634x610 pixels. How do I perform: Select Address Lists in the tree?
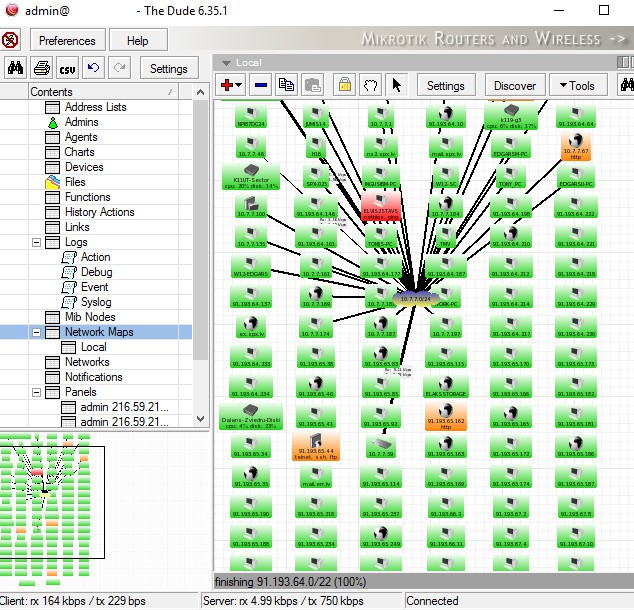click(x=96, y=107)
